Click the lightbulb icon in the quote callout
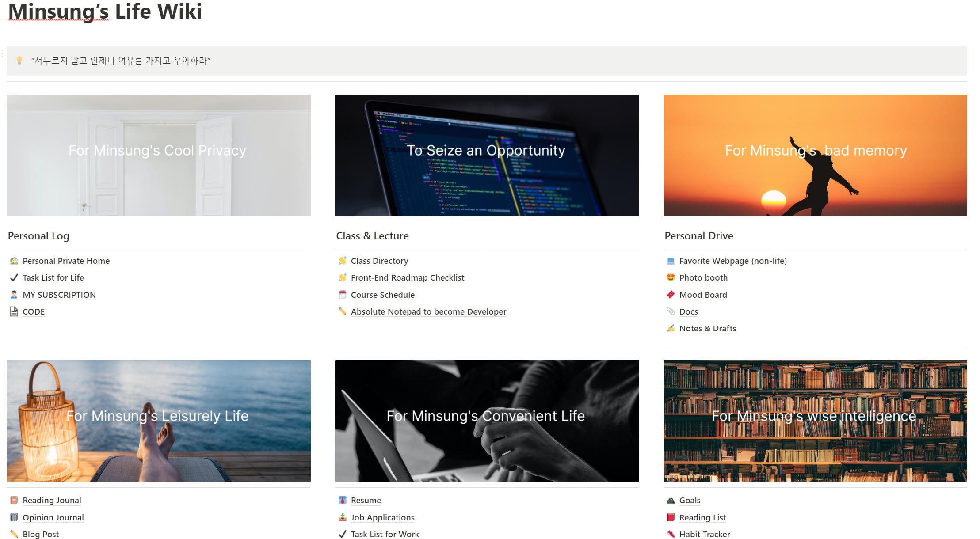 point(19,61)
